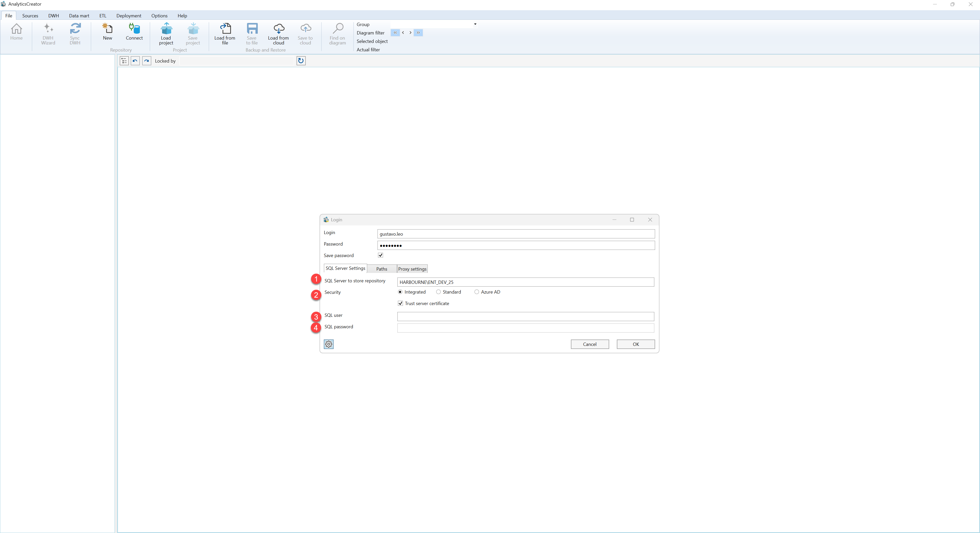Create a New repository
The image size is (980, 533).
coord(108,32)
